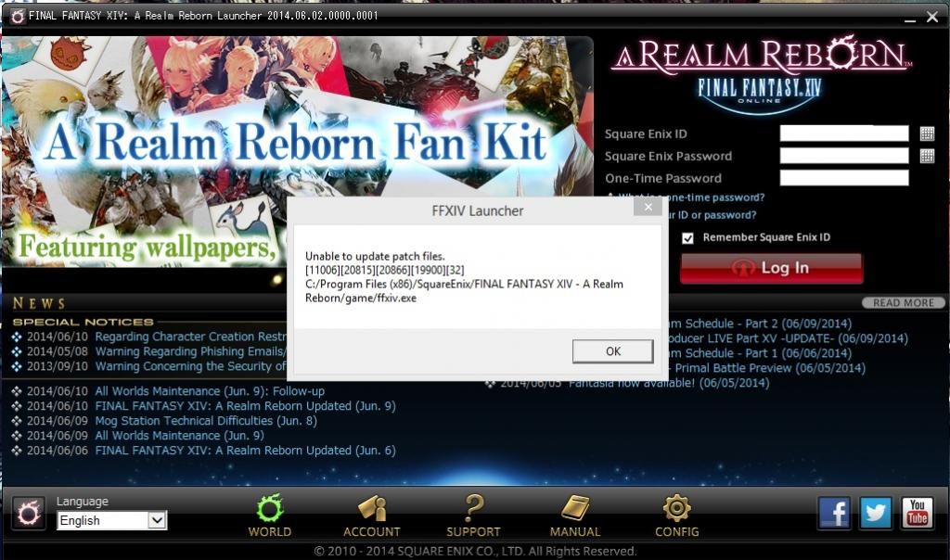The image size is (950, 560).
Task: Click the READ MORE button
Action: 903,302
